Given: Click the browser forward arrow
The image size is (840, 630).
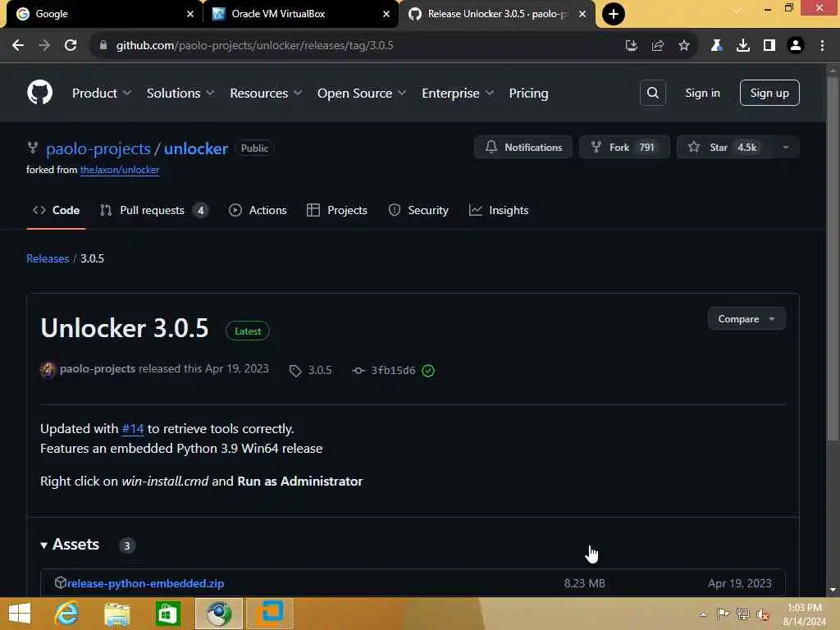Looking at the screenshot, I should [x=44, y=46].
